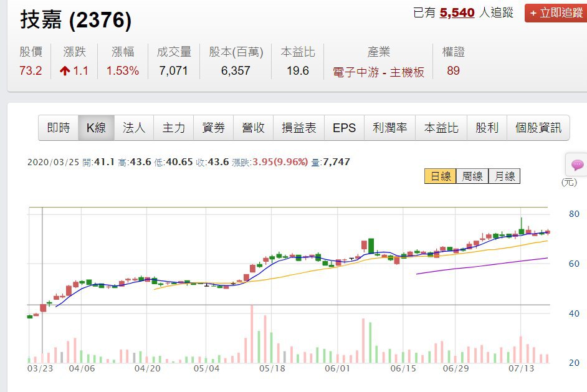Open the 資券 tab
The height and width of the screenshot is (392, 587).
(213, 128)
